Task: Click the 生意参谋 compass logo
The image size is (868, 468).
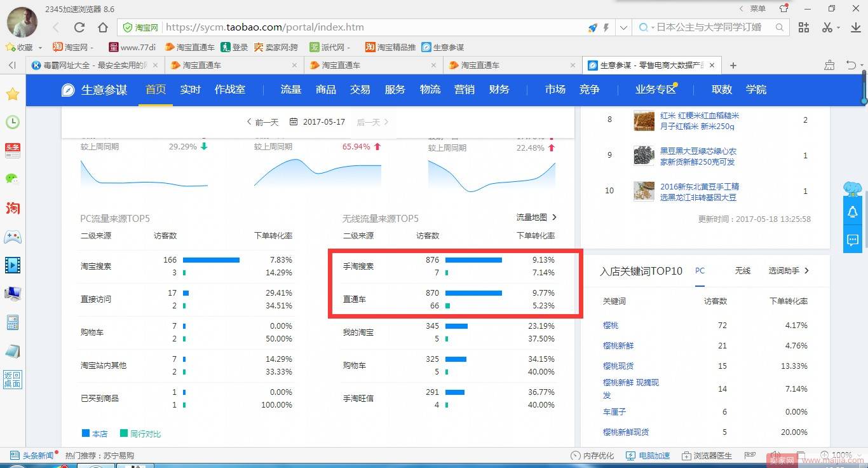Action: 68,90
